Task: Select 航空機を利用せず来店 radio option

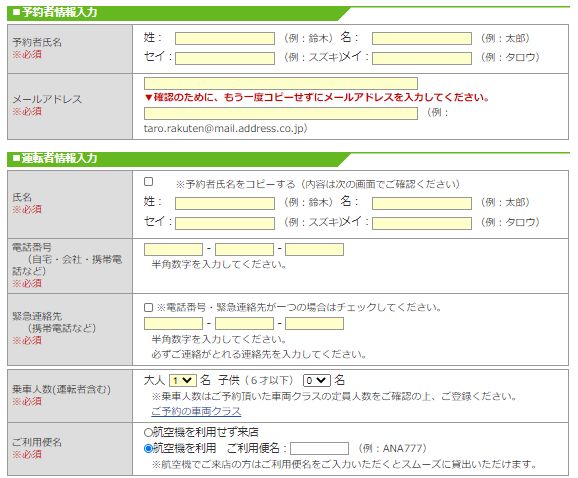Action: 148,432
